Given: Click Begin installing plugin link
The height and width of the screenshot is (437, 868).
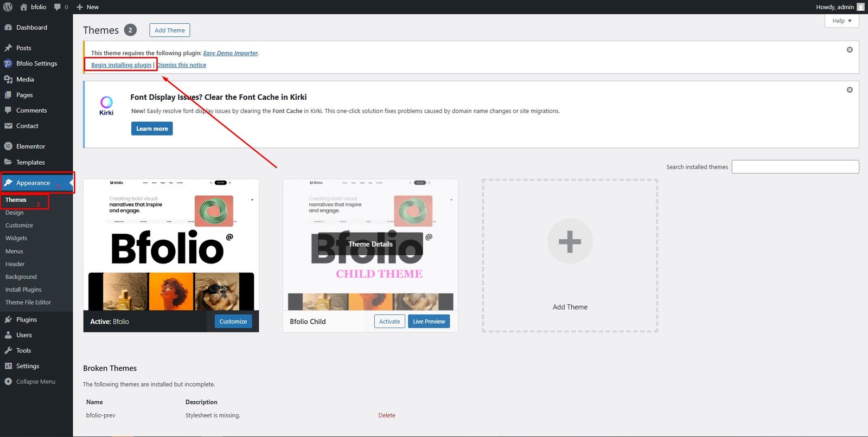Looking at the screenshot, I should click(x=121, y=65).
